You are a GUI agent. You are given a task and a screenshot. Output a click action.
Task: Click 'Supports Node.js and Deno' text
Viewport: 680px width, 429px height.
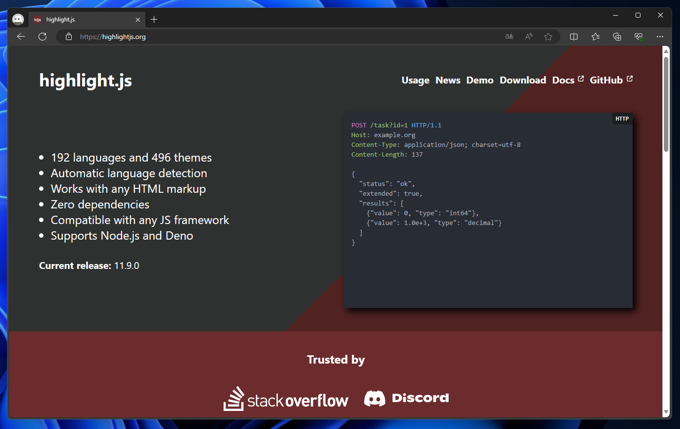click(122, 236)
